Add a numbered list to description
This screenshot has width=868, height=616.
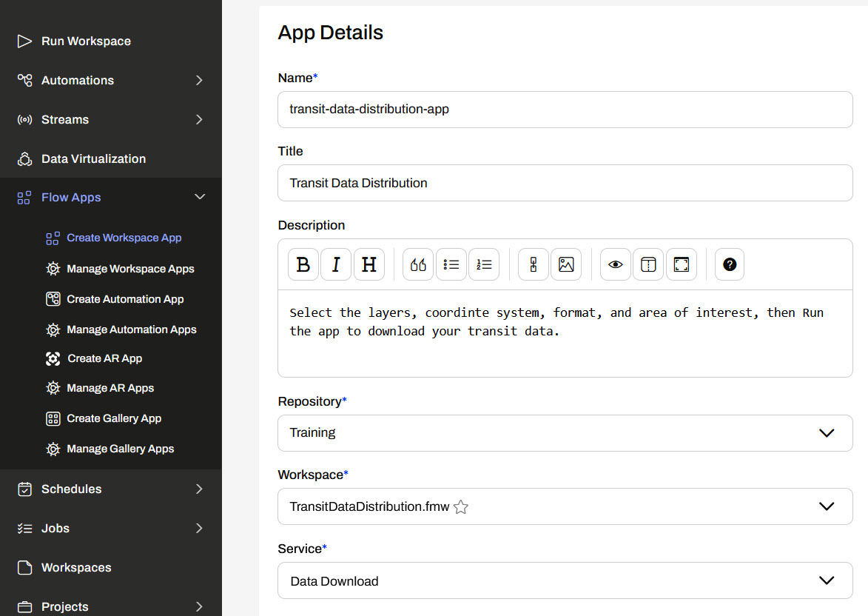[x=485, y=264]
